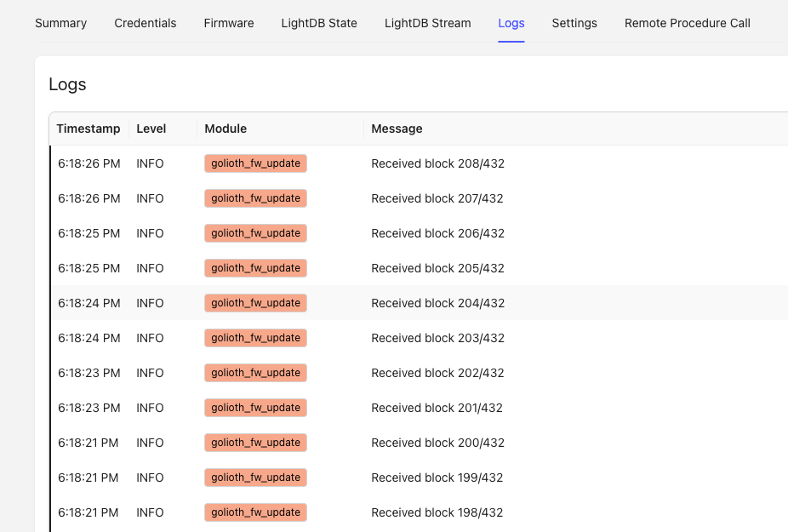Click INFO level in block 203 row
Screen dimensions: 788x532
click(150, 338)
